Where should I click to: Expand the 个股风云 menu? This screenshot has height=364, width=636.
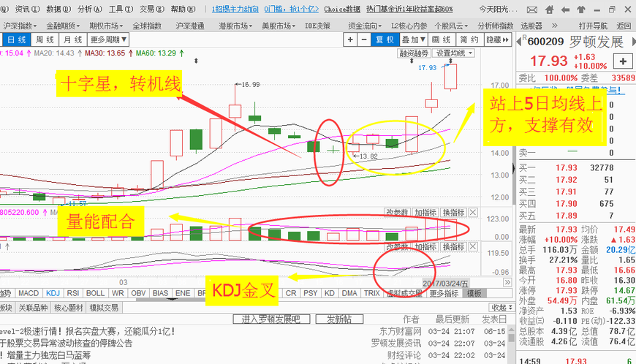(x=451, y=26)
